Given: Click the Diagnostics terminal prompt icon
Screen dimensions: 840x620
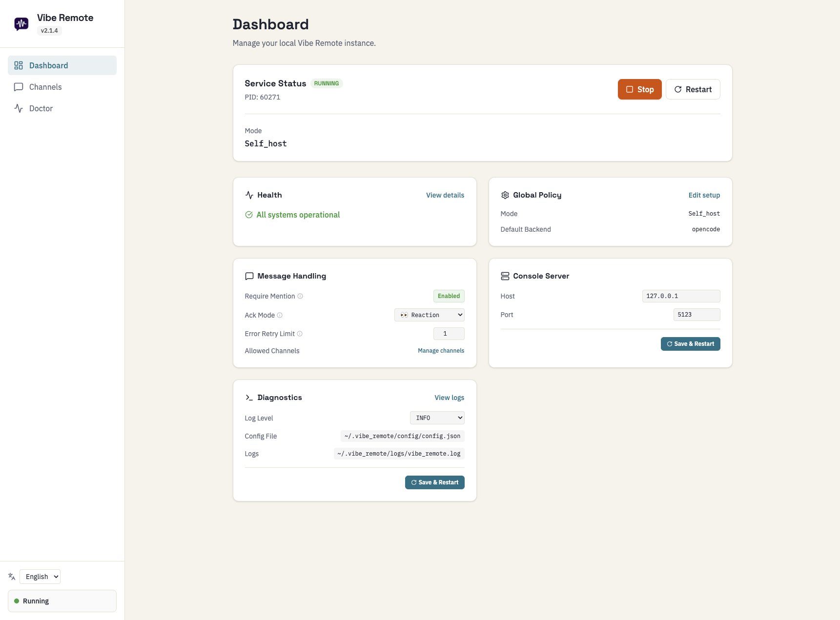Looking at the screenshot, I should point(249,397).
